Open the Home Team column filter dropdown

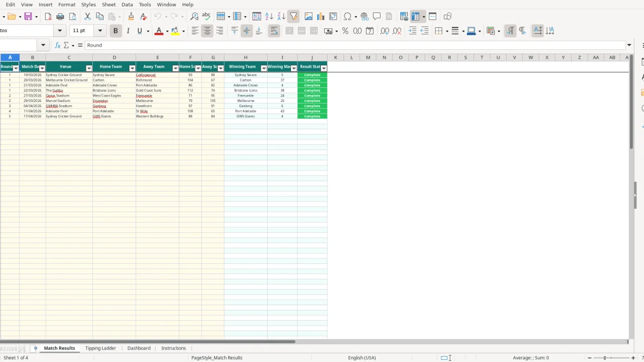[x=133, y=69]
